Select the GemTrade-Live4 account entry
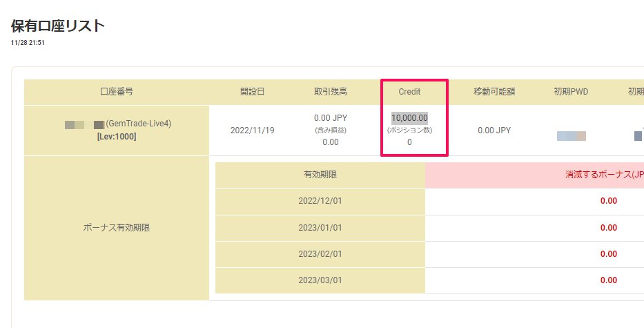 (x=138, y=124)
